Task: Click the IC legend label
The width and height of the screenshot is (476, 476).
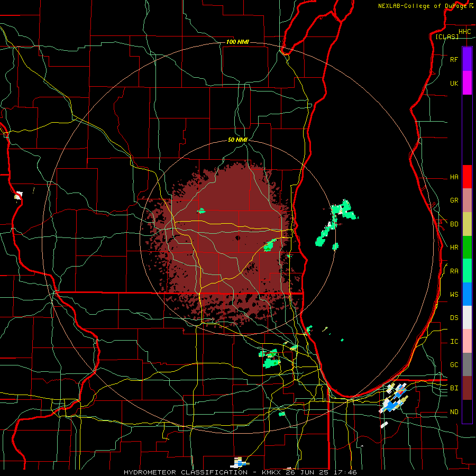Action: click(454, 341)
